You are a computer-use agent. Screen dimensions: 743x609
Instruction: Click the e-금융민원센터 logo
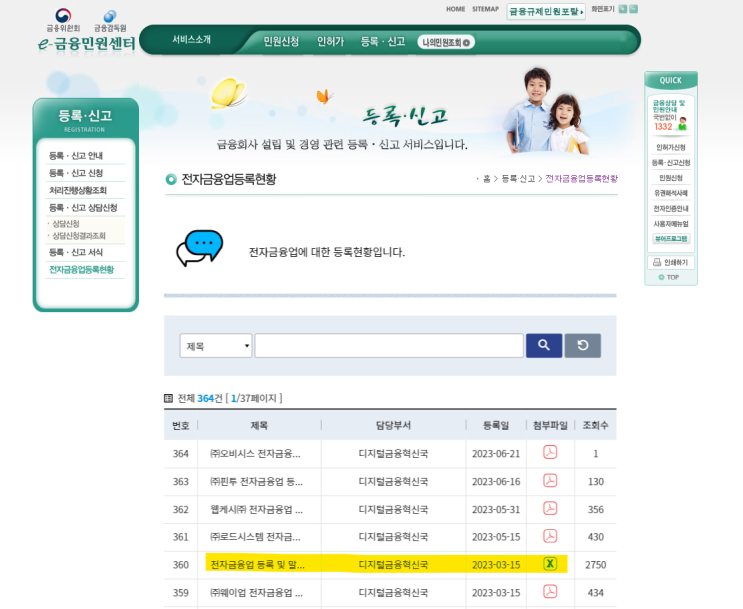coord(87,44)
